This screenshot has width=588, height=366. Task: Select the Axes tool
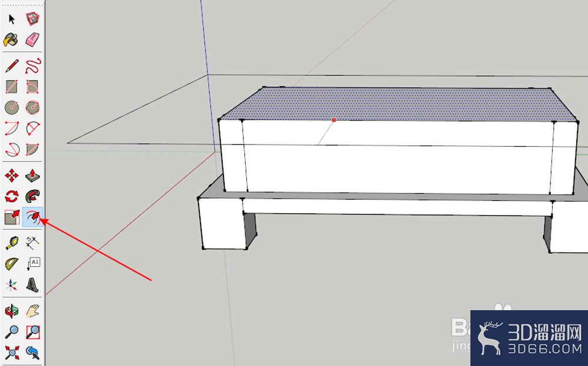click(x=12, y=285)
